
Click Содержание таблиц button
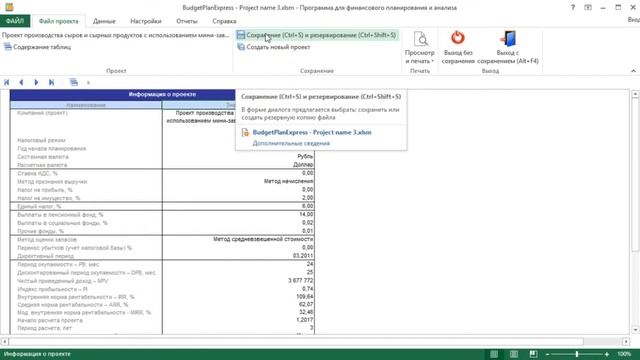[38, 47]
